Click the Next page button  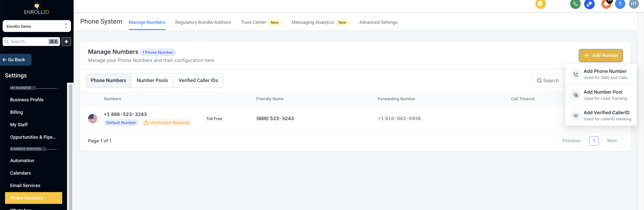click(x=612, y=141)
